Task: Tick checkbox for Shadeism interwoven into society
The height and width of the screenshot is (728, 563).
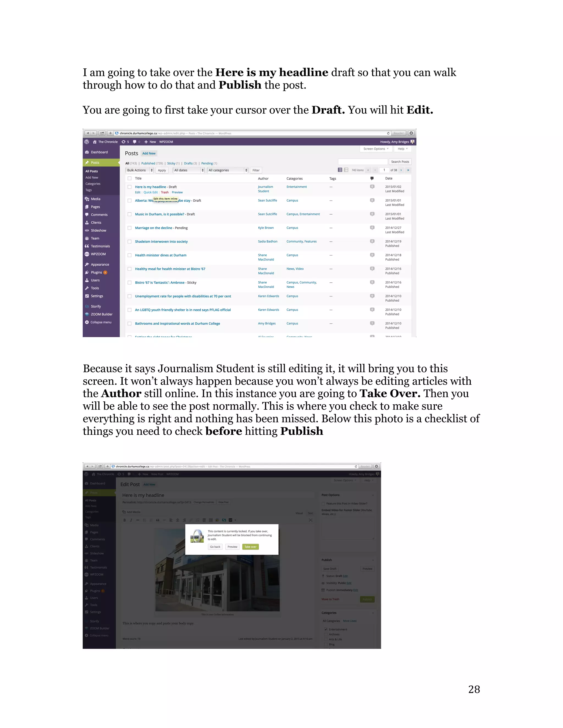Action: [129, 242]
